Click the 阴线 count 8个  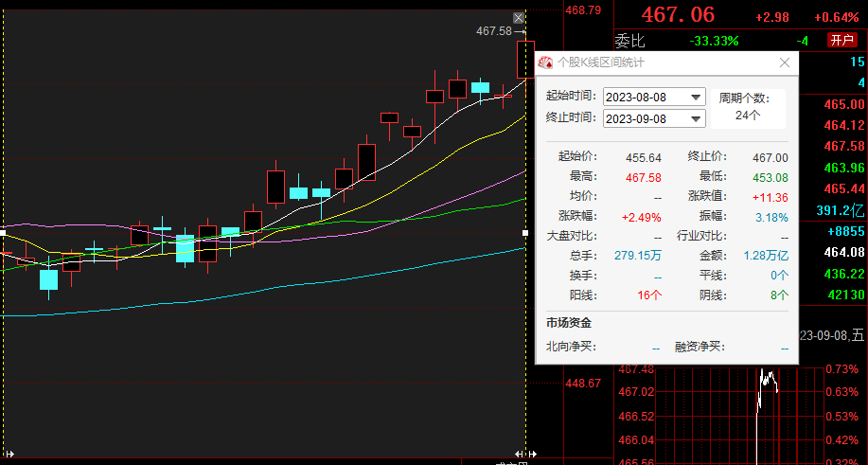click(x=779, y=295)
